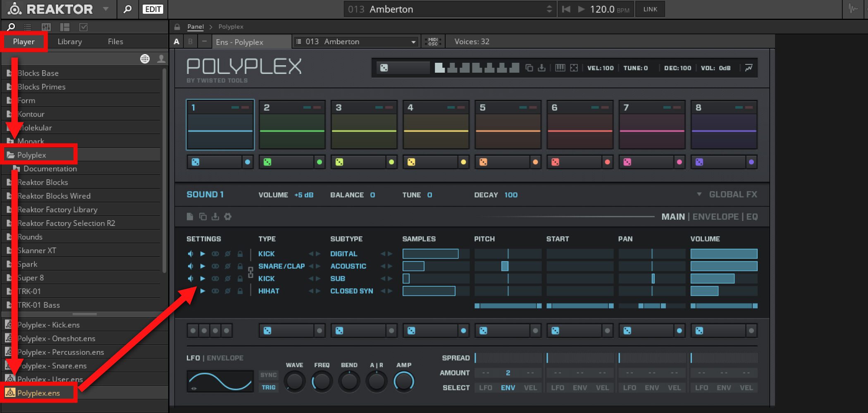Step next subtype on CLOSED SYN row

point(390,291)
